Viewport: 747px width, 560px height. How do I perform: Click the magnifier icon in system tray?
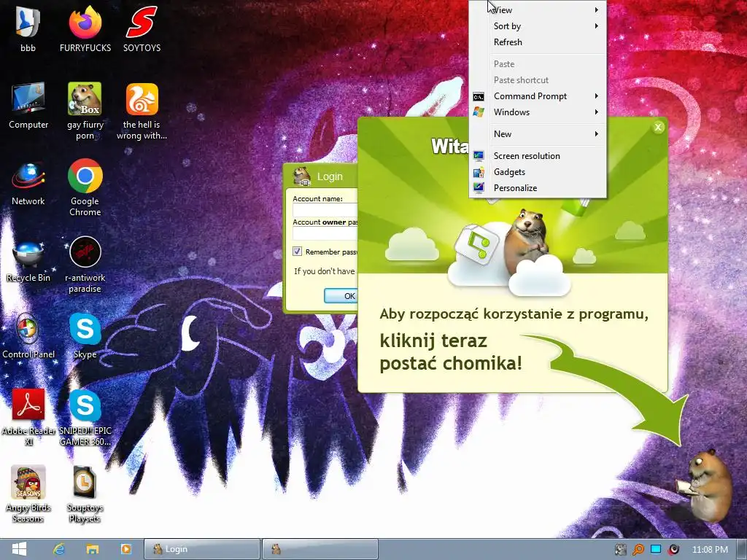pyautogui.click(x=638, y=550)
